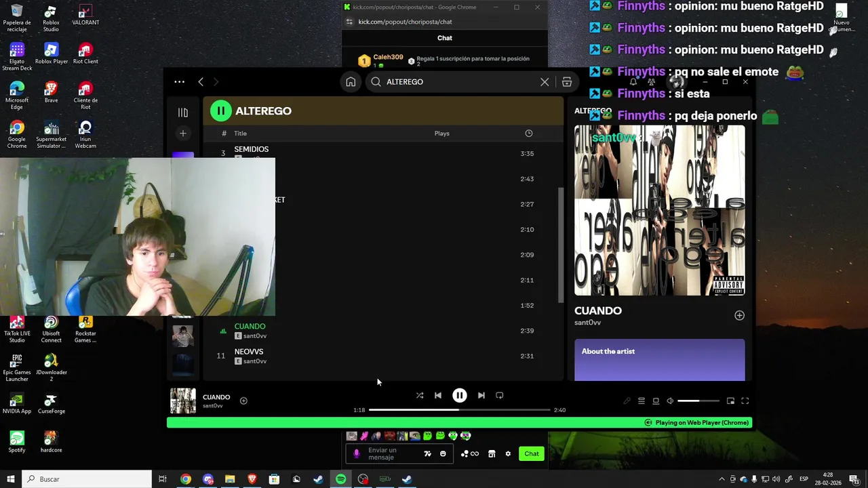Skip to previous track
The width and height of the screenshot is (868, 488).
click(438, 395)
